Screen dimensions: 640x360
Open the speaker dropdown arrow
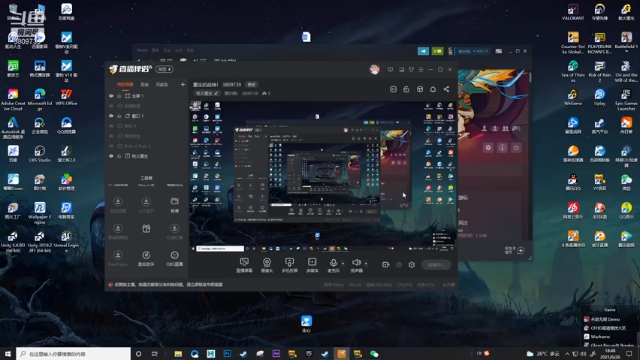coord(366,263)
